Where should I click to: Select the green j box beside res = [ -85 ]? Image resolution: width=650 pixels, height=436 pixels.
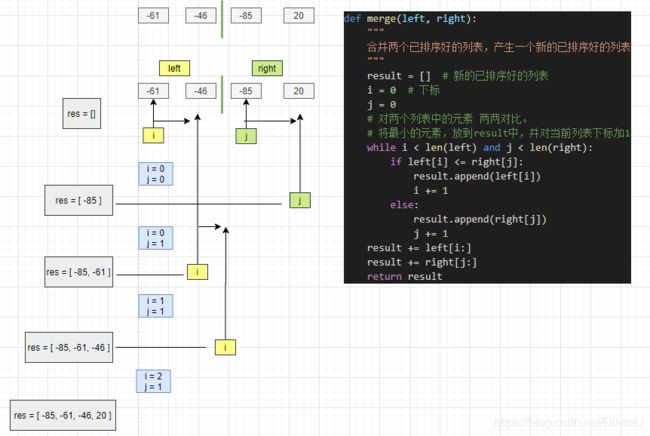pyautogui.click(x=300, y=200)
